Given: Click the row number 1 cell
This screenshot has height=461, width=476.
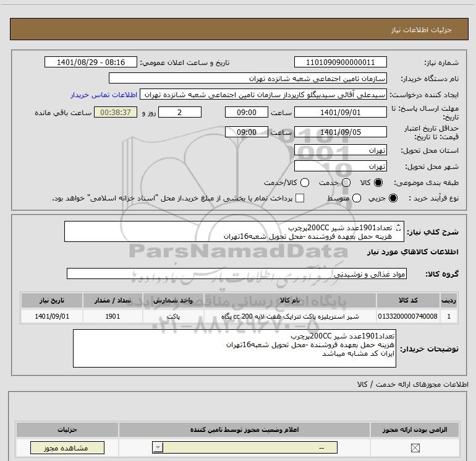Looking at the screenshot, I should coord(449,316).
